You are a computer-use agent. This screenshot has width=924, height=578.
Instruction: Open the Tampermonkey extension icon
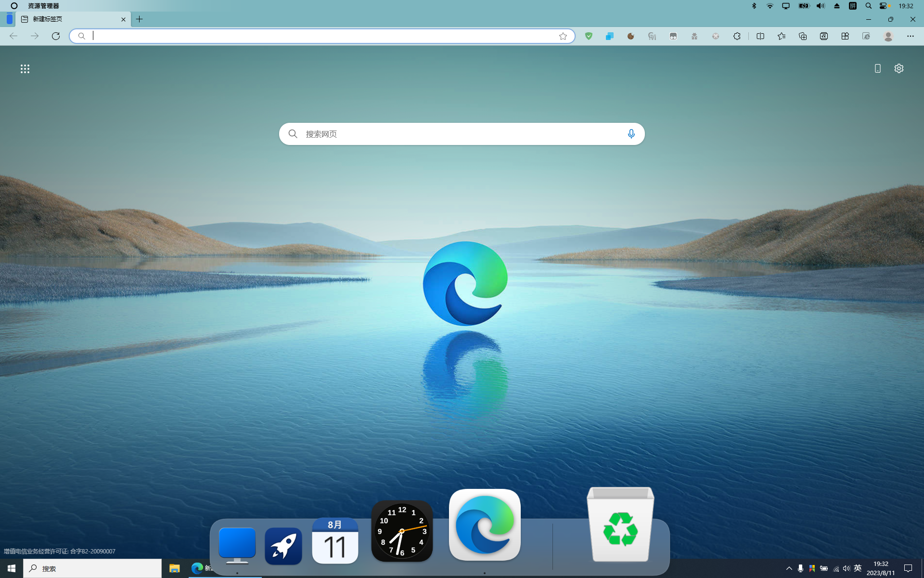(673, 36)
